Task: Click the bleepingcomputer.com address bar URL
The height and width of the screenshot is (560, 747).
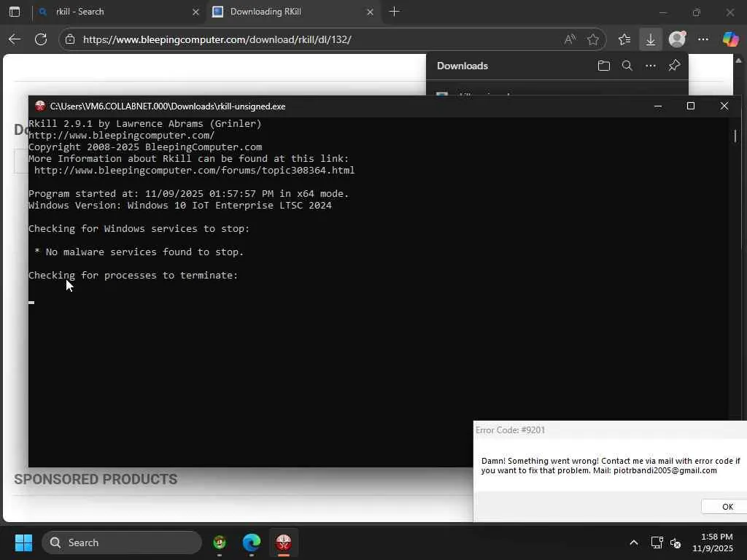Action: [x=217, y=39]
